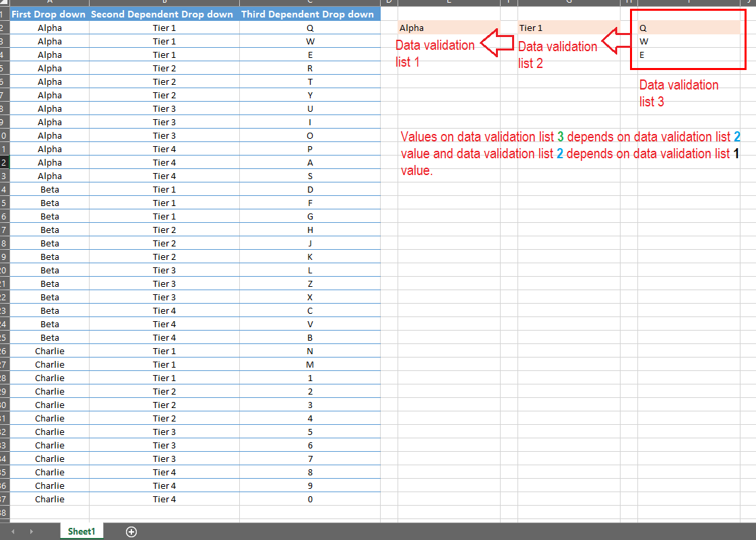Click the cell containing letter S
The image size is (756, 540).
click(310, 176)
